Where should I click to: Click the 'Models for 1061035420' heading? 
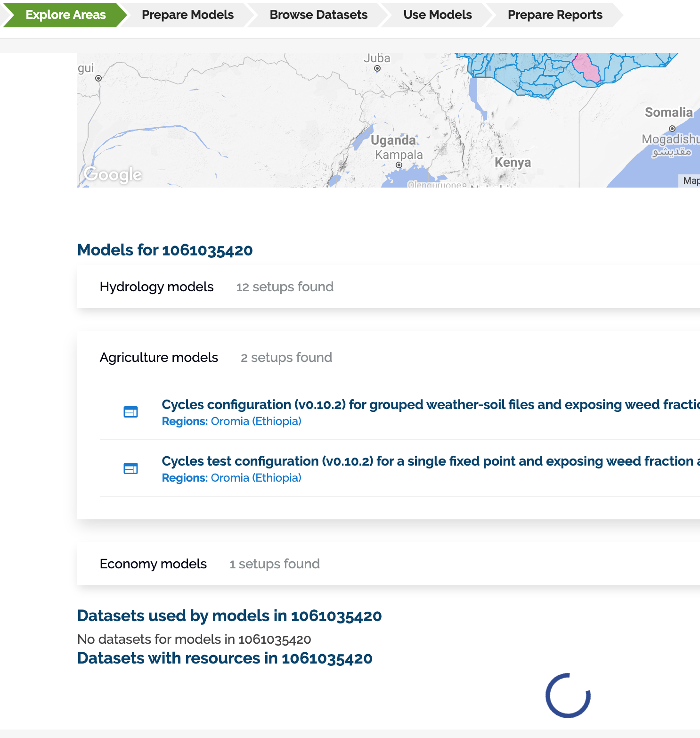[165, 250]
